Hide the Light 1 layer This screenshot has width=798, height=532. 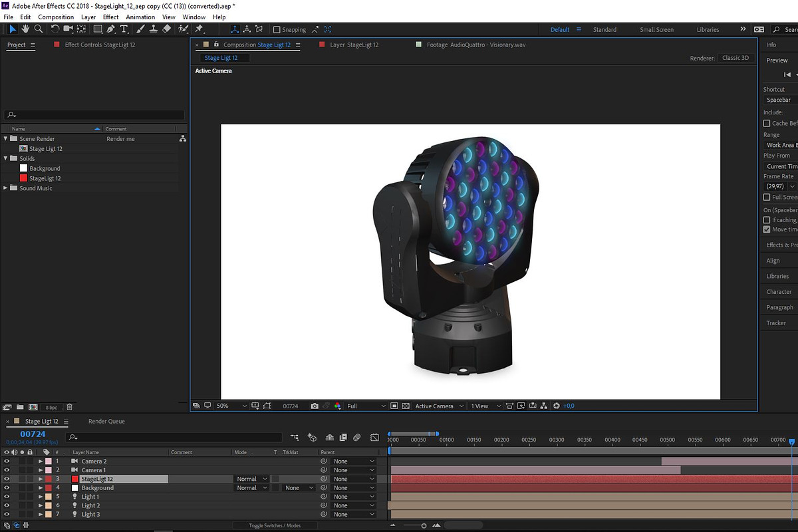(7, 497)
